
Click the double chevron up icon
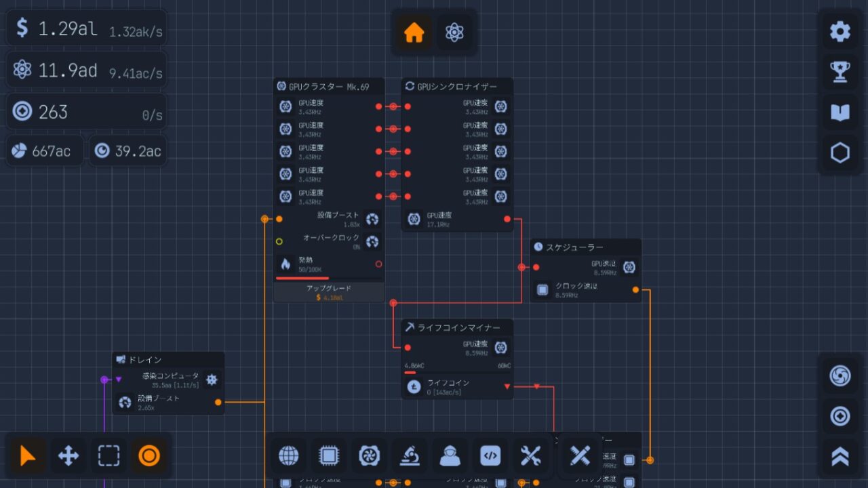[840, 456]
